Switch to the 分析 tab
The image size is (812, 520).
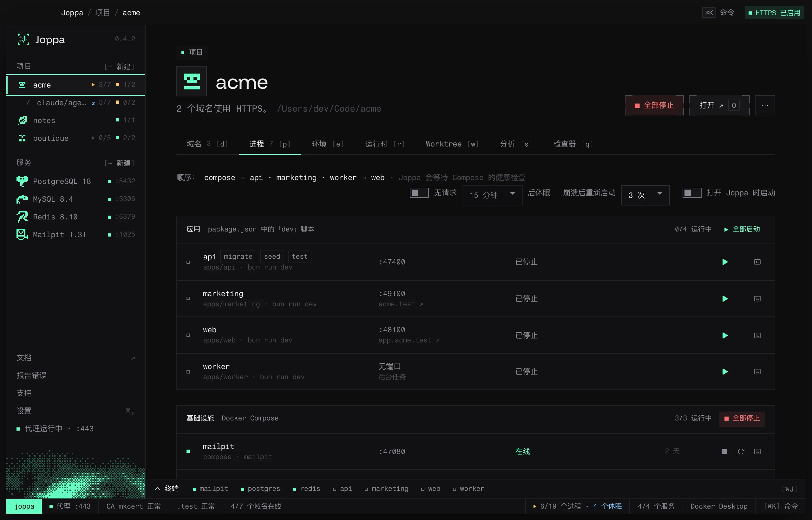click(516, 144)
